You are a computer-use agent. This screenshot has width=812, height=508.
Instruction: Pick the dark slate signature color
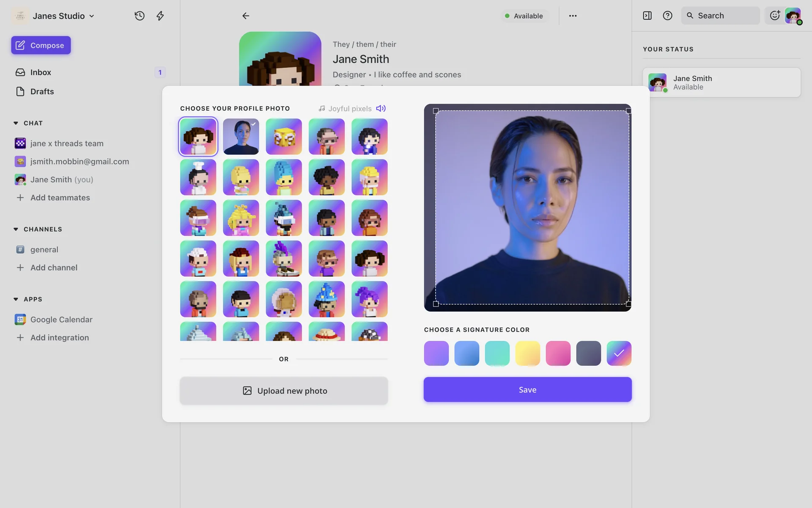tap(588, 353)
